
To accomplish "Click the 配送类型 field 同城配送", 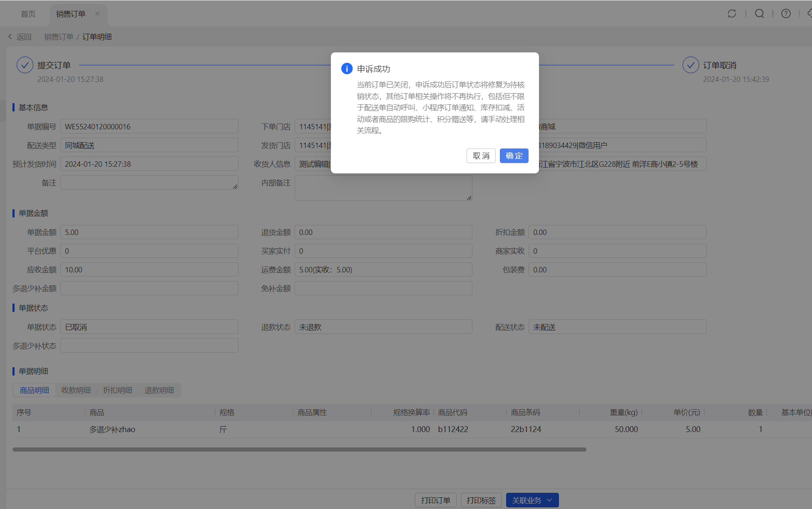I will click(x=149, y=145).
